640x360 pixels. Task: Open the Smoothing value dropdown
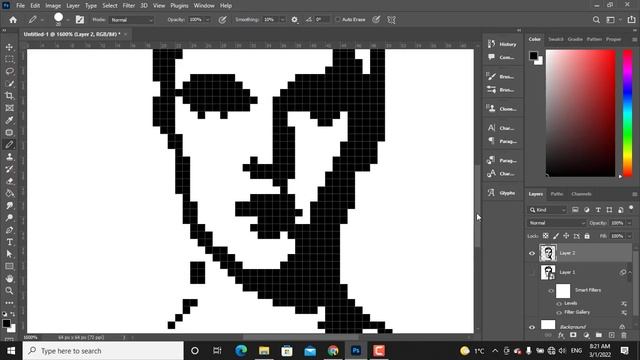[282, 20]
